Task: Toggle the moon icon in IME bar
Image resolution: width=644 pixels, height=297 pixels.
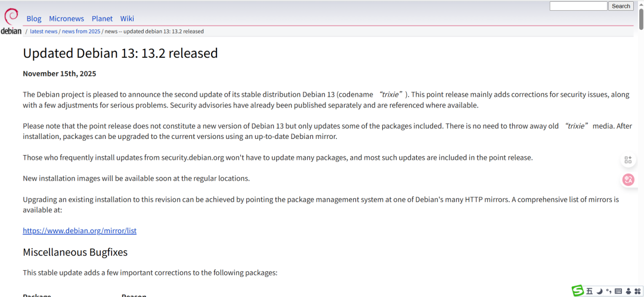Action: [x=600, y=291]
